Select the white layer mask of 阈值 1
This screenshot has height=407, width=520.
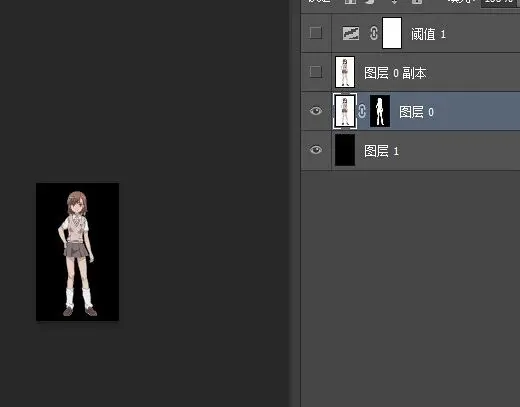392,33
